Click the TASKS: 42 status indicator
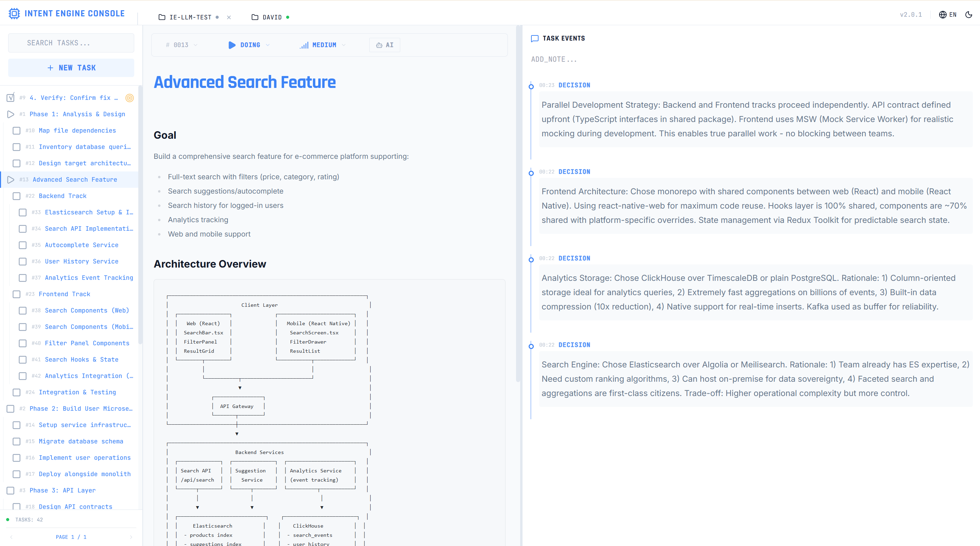980x546 pixels. [x=25, y=520]
